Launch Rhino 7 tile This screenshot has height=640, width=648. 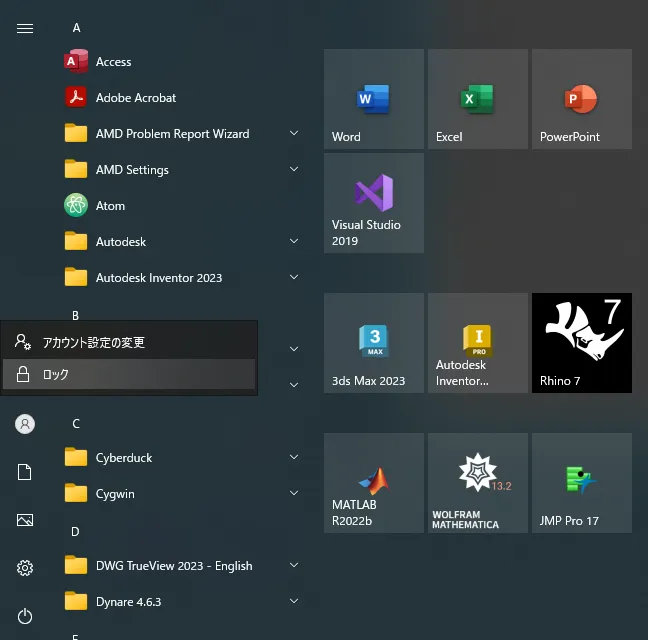[x=581, y=343]
